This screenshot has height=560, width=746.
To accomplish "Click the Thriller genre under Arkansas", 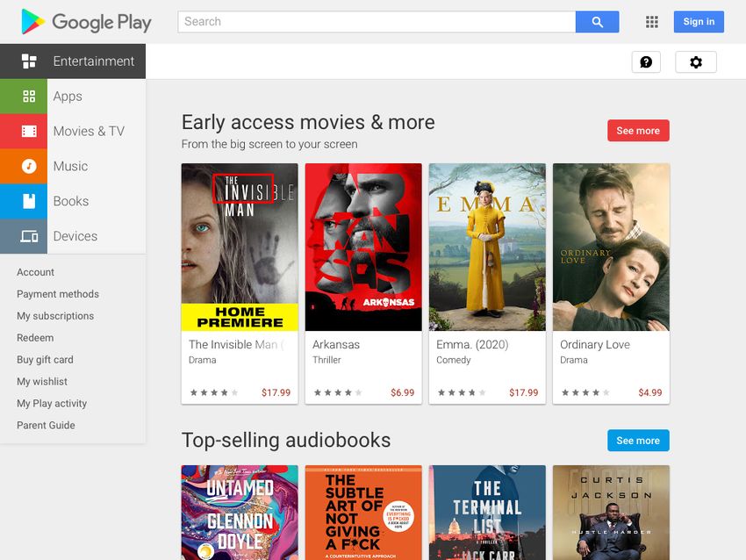I will [326, 360].
